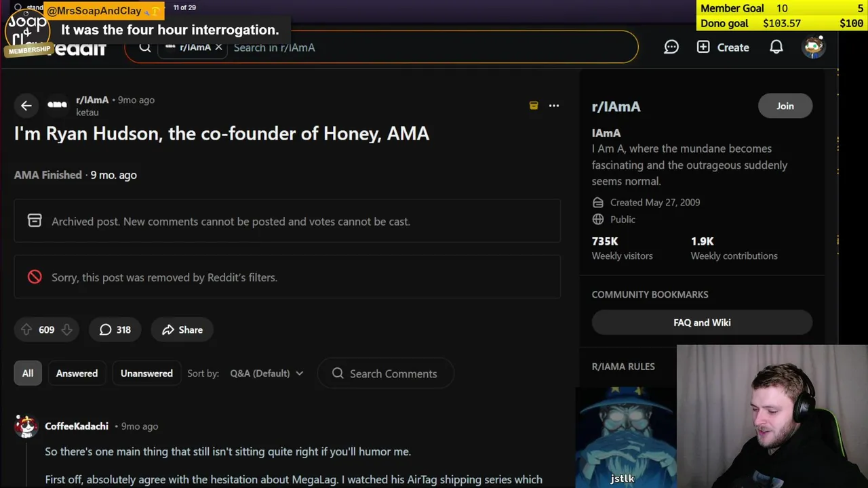Join the r/IAmA community
868x488 pixels.
[785, 106]
